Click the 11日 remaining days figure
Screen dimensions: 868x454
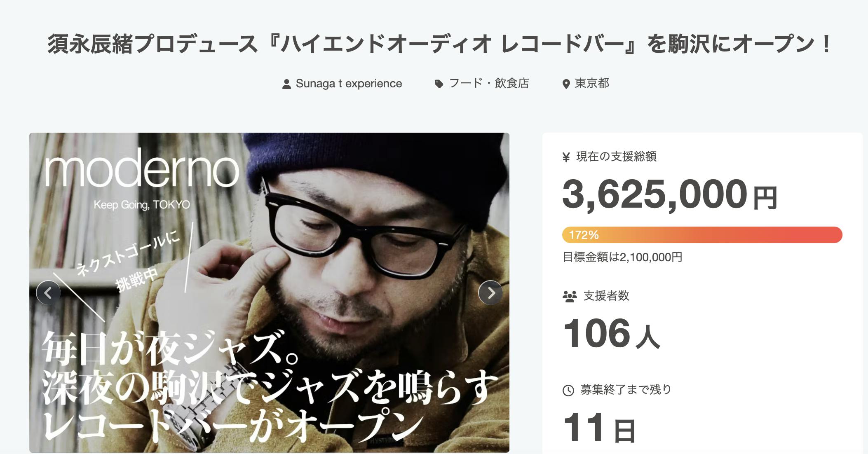coord(599,428)
